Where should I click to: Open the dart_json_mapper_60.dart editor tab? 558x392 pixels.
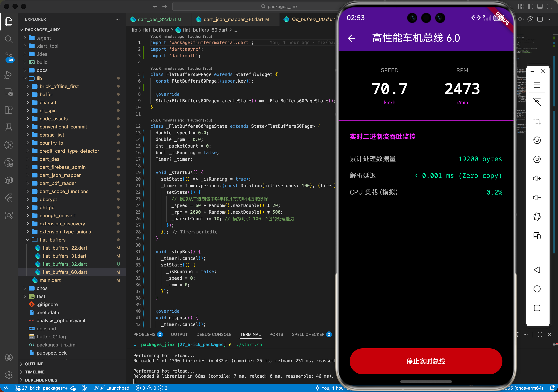(x=233, y=19)
